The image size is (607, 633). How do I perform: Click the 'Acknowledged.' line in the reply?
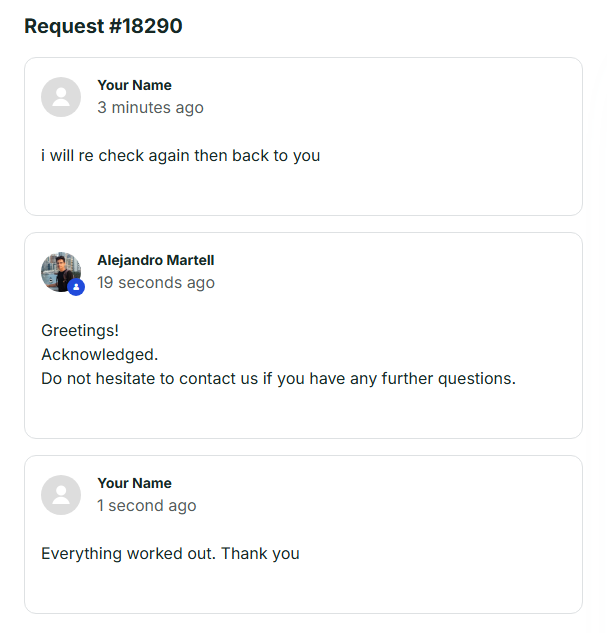pyautogui.click(x=99, y=354)
